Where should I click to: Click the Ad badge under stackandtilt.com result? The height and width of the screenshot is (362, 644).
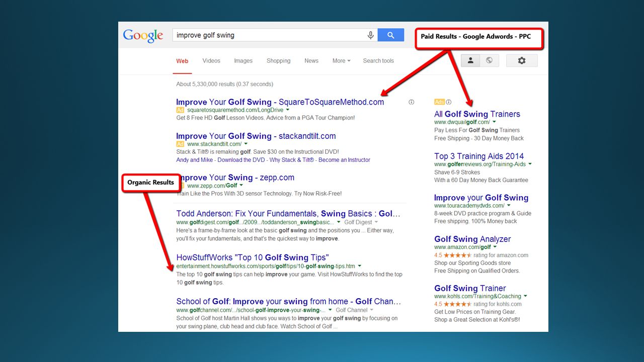pyautogui.click(x=180, y=144)
